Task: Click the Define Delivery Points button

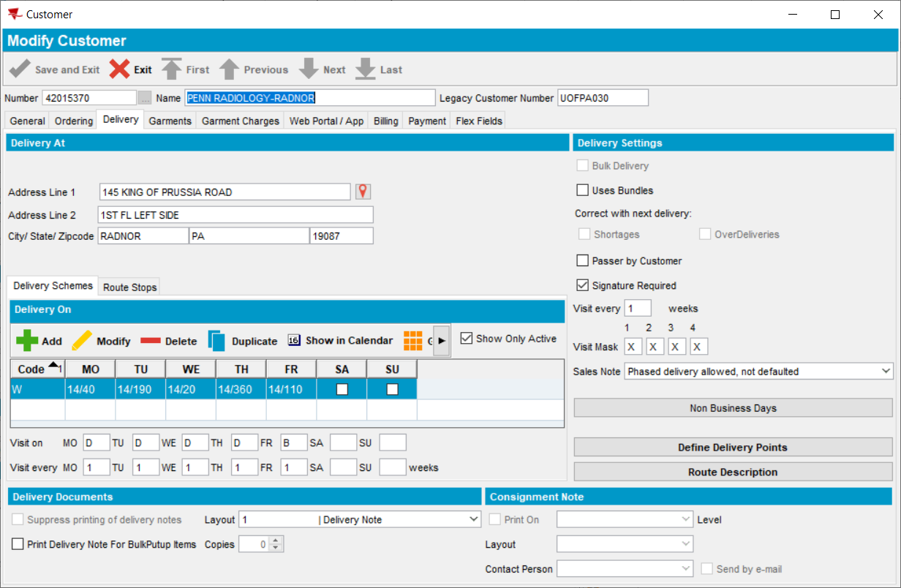Action: point(733,448)
